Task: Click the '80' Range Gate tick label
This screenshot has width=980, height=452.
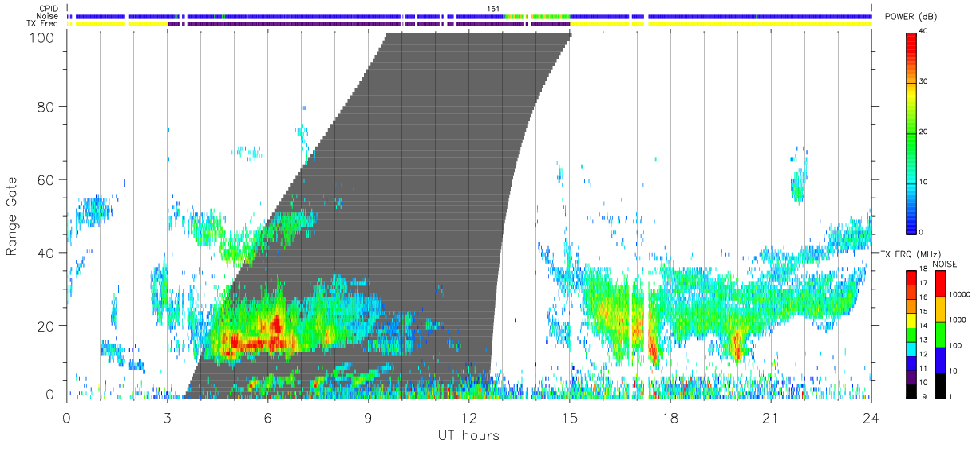Action: click(x=47, y=106)
